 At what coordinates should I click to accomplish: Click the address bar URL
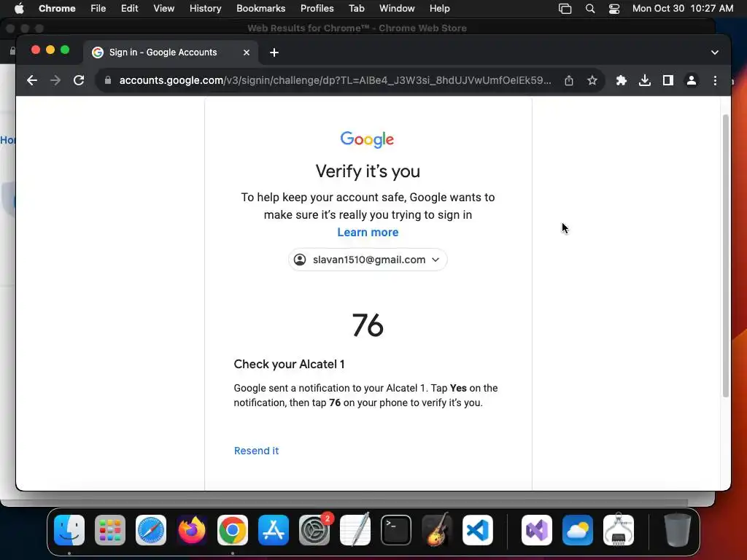pyautogui.click(x=336, y=80)
